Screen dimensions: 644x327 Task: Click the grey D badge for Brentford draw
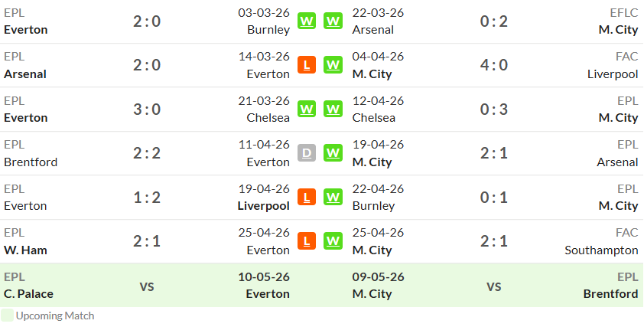click(x=307, y=153)
